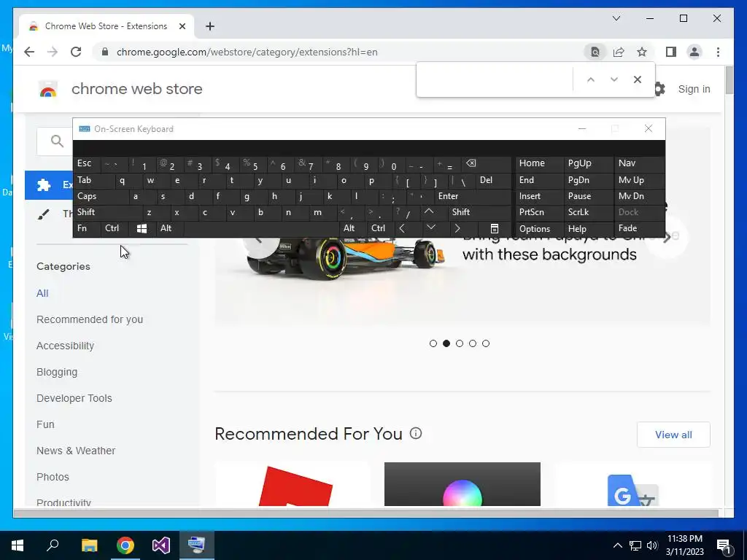Image resolution: width=747 pixels, height=560 pixels.
Task: Close the find bar
Action: pyautogui.click(x=638, y=79)
